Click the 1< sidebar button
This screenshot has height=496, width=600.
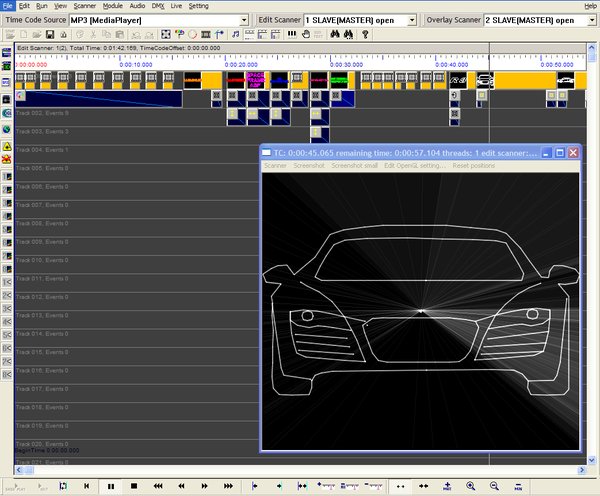point(7,282)
